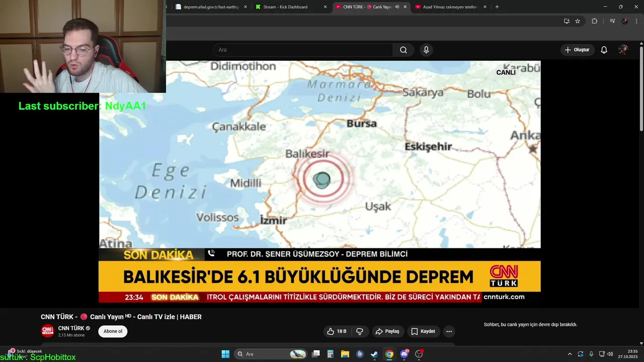Open the volume control in system tray

(x=610, y=354)
